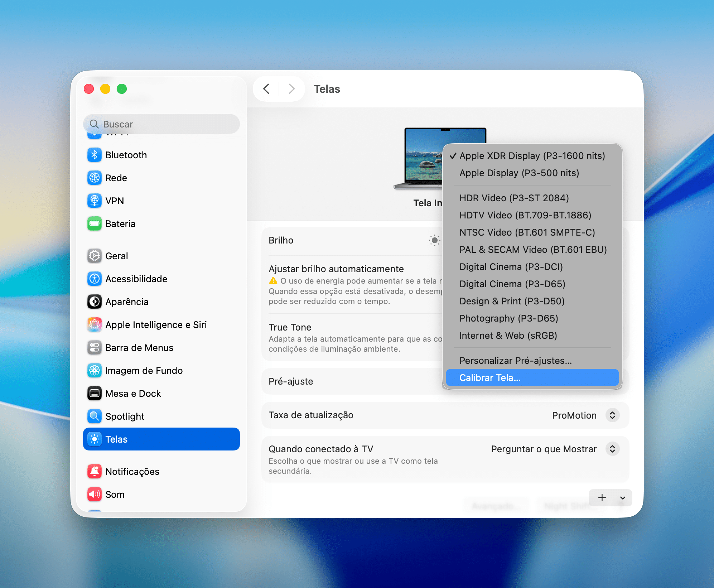Click the Rede globe icon
Viewport: 714px width, 588px height.
tap(95, 178)
